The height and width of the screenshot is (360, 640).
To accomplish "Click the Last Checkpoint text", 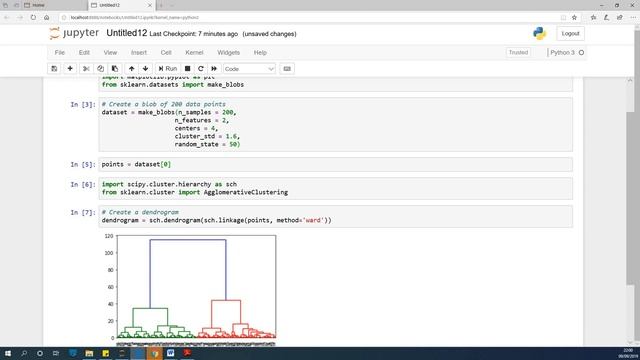I will (193, 34).
